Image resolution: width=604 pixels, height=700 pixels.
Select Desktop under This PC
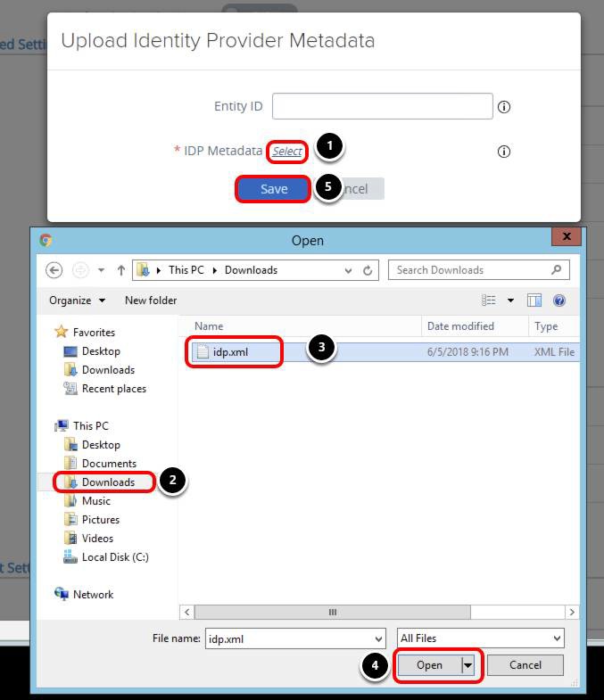pyautogui.click(x=101, y=445)
